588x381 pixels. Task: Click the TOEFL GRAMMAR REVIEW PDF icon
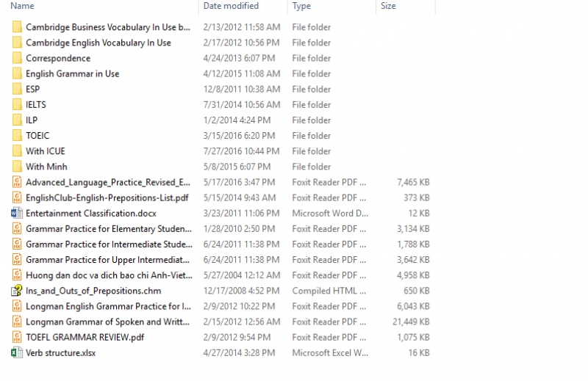pyautogui.click(x=17, y=337)
